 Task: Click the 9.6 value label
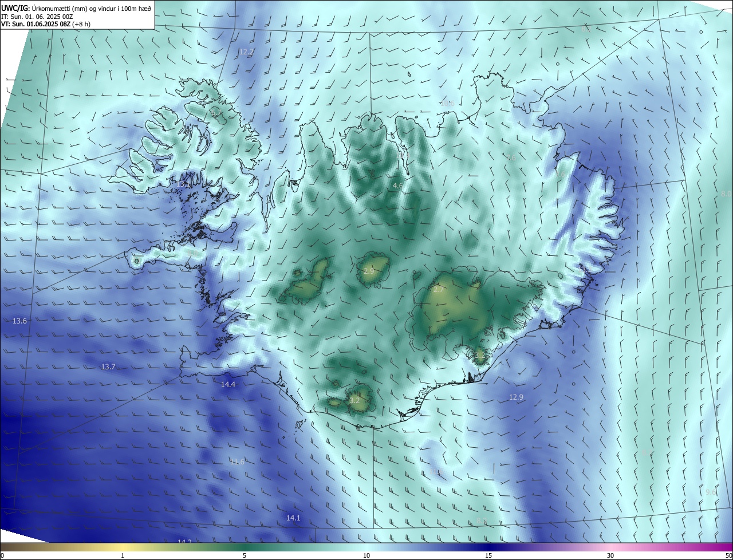(711, 492)
